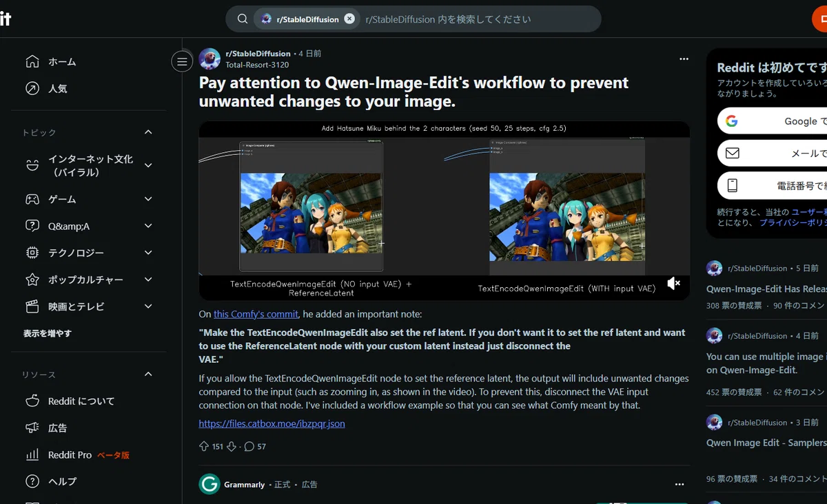827x504 pixels.
Task: Click the Reddit logo at top left
Action: coord(6,19)
